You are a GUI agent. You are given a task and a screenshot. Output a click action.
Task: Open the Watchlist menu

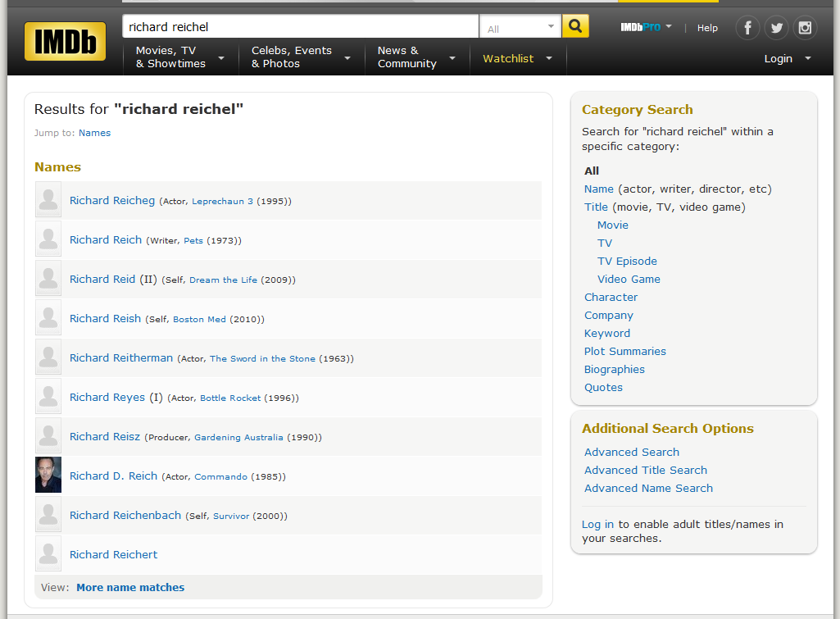click(517, 58)
